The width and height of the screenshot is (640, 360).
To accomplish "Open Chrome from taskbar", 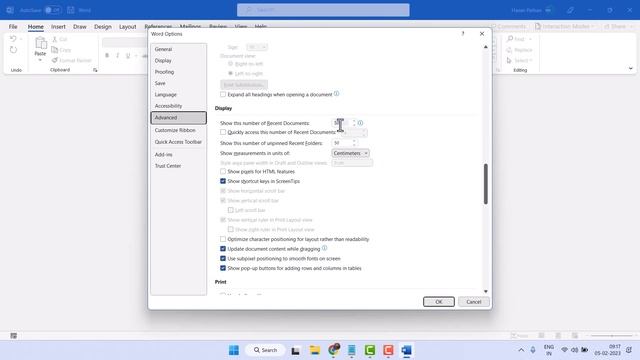I will coord(334,350).
